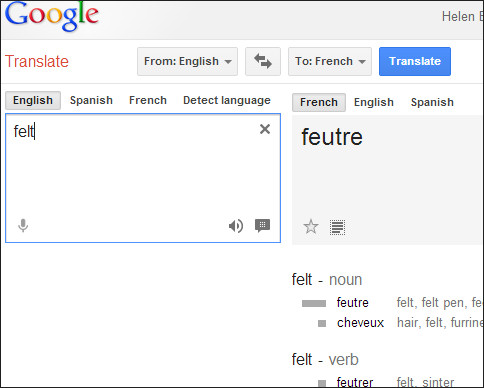Listen to source text via speaker icon
484x388 pixels.
236,226
